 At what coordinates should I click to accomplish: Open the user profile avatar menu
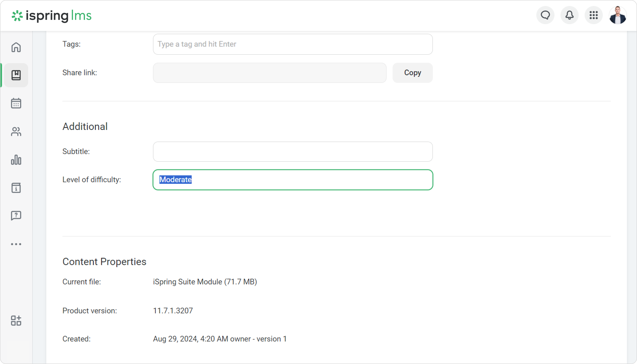pos(617,15)
